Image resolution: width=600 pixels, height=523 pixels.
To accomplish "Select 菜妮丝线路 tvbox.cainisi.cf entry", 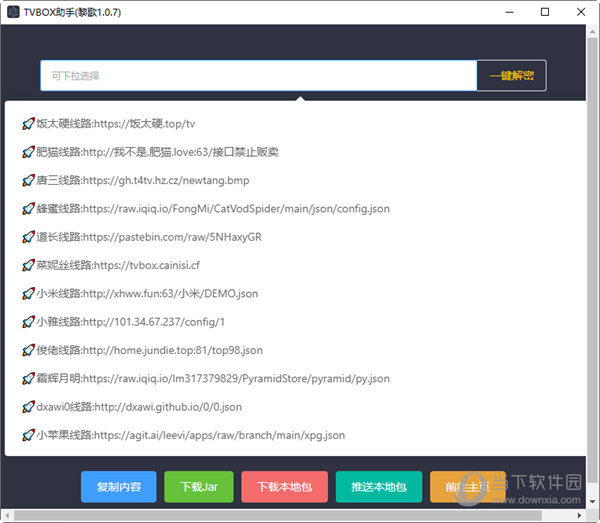I will 295,266.
